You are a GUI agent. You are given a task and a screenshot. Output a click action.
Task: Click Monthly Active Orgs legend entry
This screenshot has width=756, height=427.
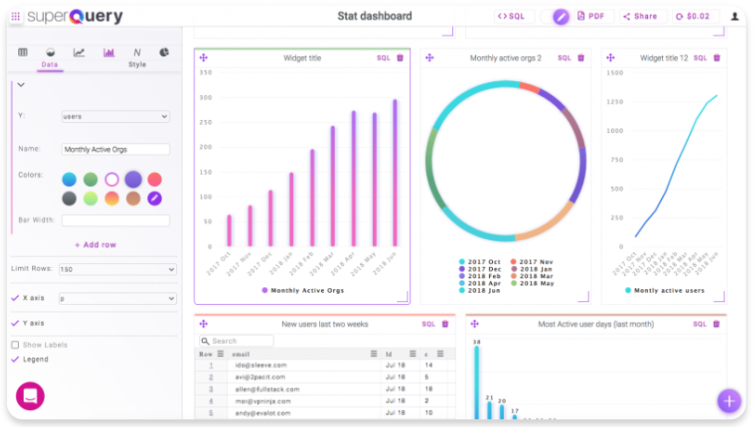[x=303, y=291]
